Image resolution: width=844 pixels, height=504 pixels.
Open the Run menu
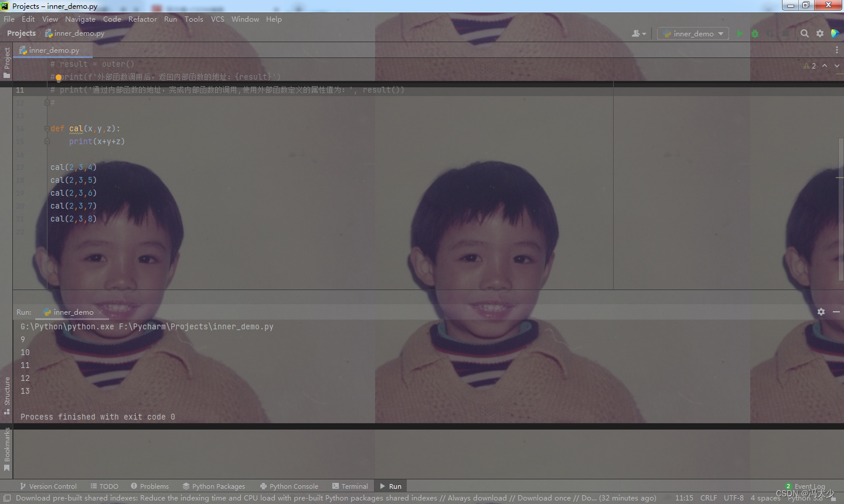click(x=171, y=19)
